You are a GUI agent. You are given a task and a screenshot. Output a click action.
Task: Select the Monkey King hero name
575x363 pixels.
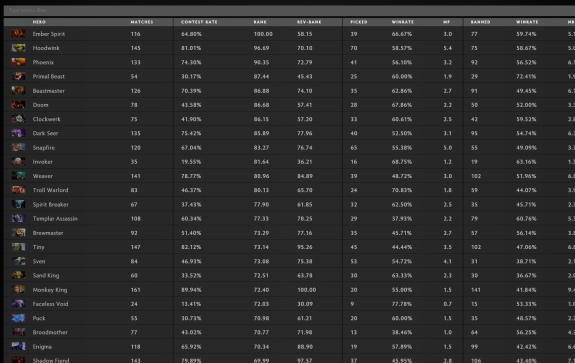click(x=50, y=290)
